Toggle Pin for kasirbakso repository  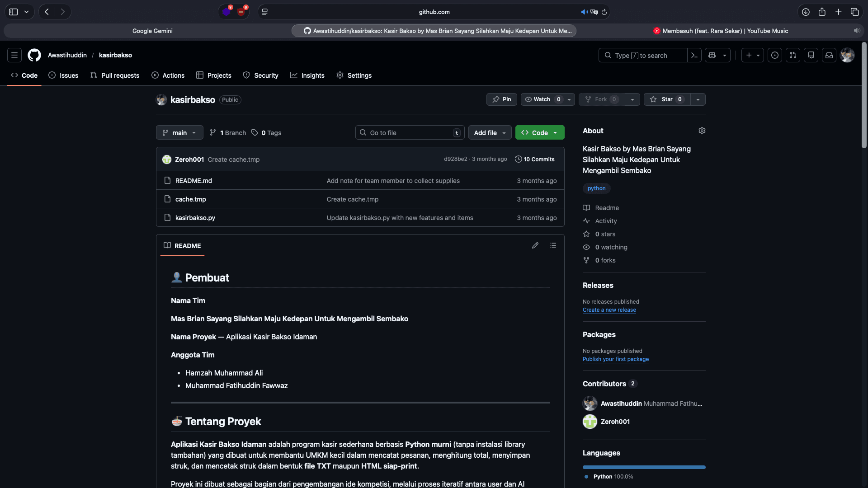pyautogui.click(x=502, y=99)
